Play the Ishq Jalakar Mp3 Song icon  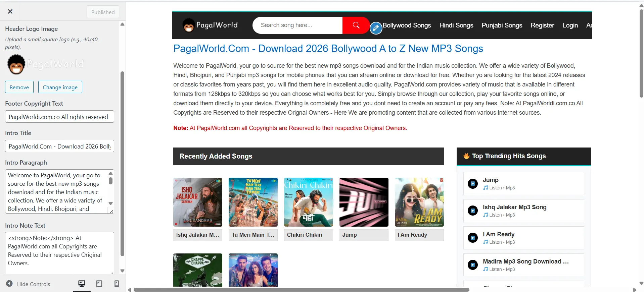coord(473,211)
